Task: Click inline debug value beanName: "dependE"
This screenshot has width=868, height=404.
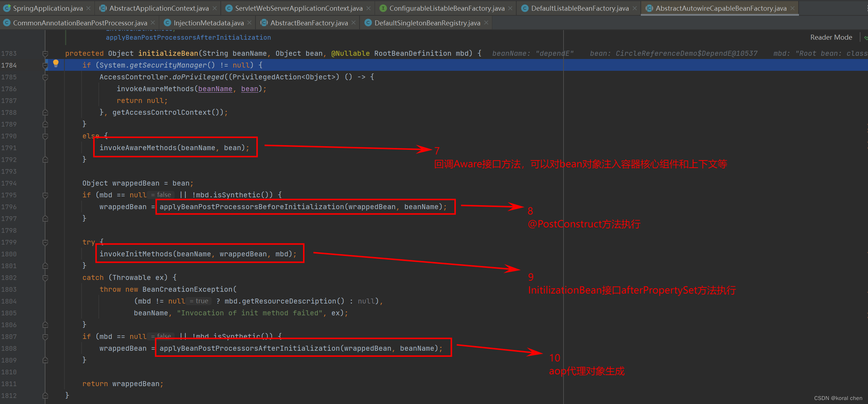Action: (533, 53)
